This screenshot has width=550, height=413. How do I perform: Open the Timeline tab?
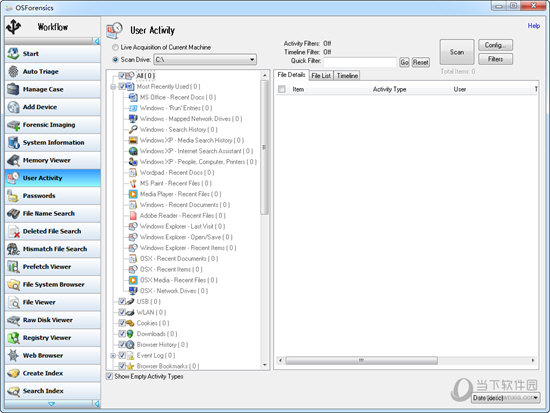[x=347, y=75]
